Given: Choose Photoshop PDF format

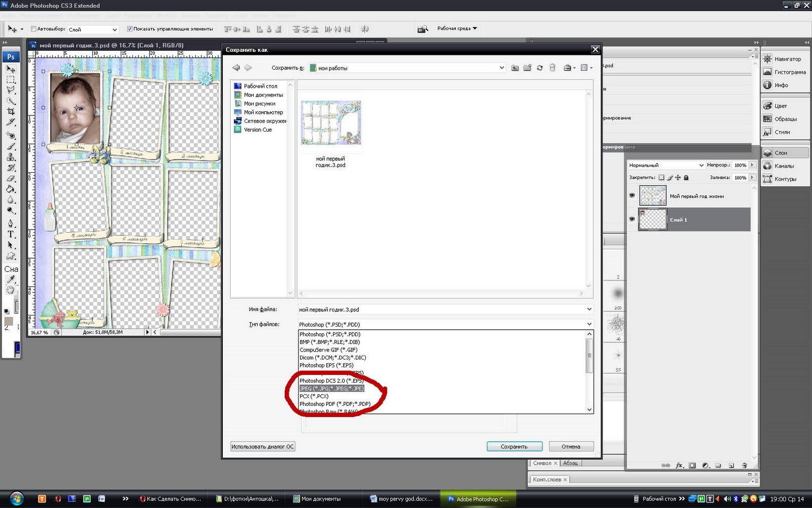Looking at the screenshot, I should coord(335,404).
